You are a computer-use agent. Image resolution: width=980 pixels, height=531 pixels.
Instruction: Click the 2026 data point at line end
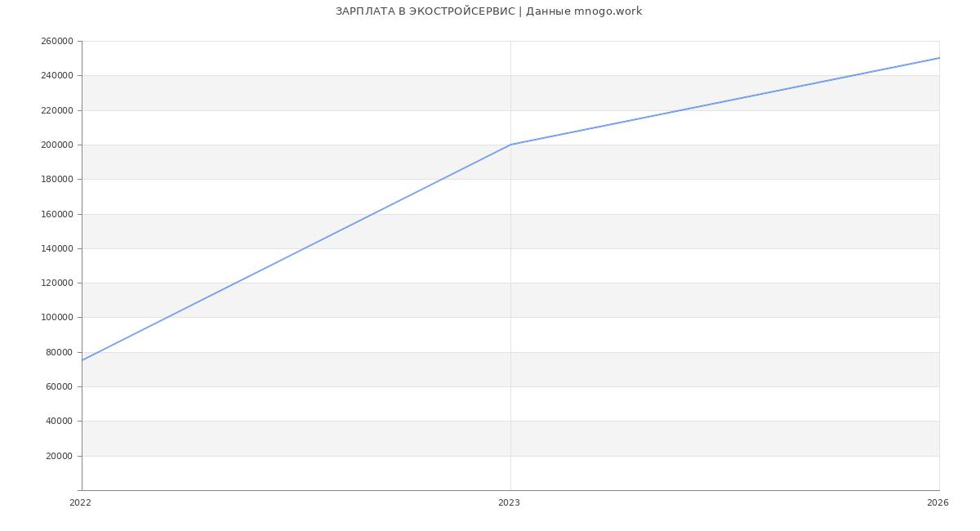(x=938, y=58)
